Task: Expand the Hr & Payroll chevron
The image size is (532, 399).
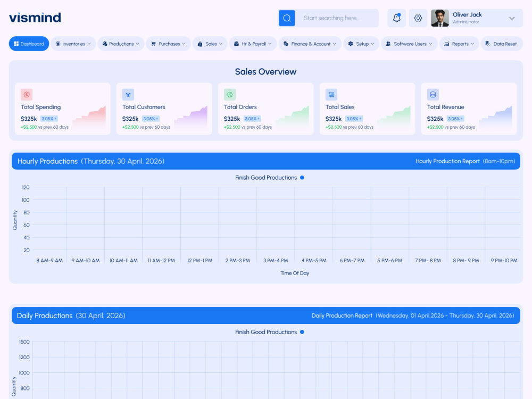Action: coord(270,44)
